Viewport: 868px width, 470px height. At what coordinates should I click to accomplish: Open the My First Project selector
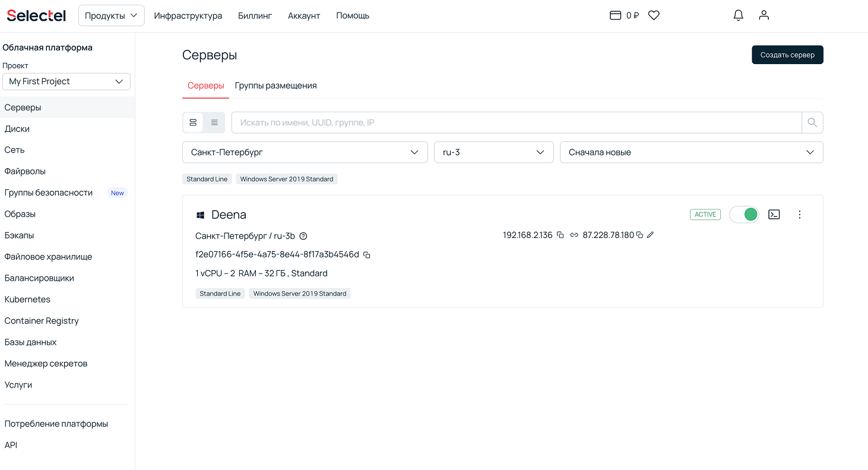click(66, 81)
